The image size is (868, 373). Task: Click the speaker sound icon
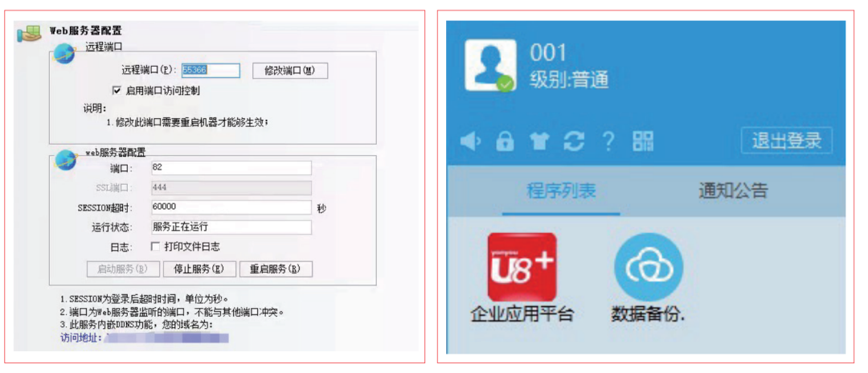(470, 141)
